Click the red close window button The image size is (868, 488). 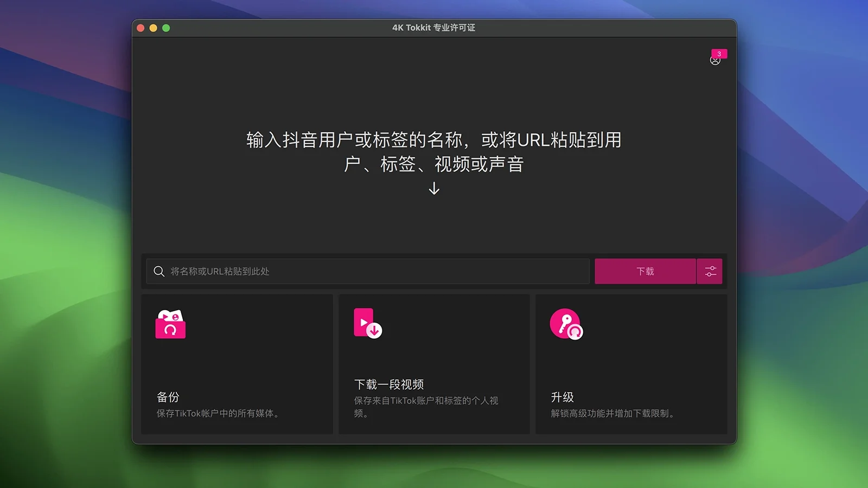(141, 28)
